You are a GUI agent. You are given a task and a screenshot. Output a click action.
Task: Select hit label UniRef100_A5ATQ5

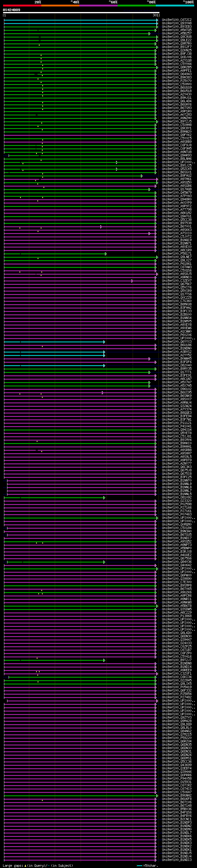pyautogui.click(x=177, y=30)
